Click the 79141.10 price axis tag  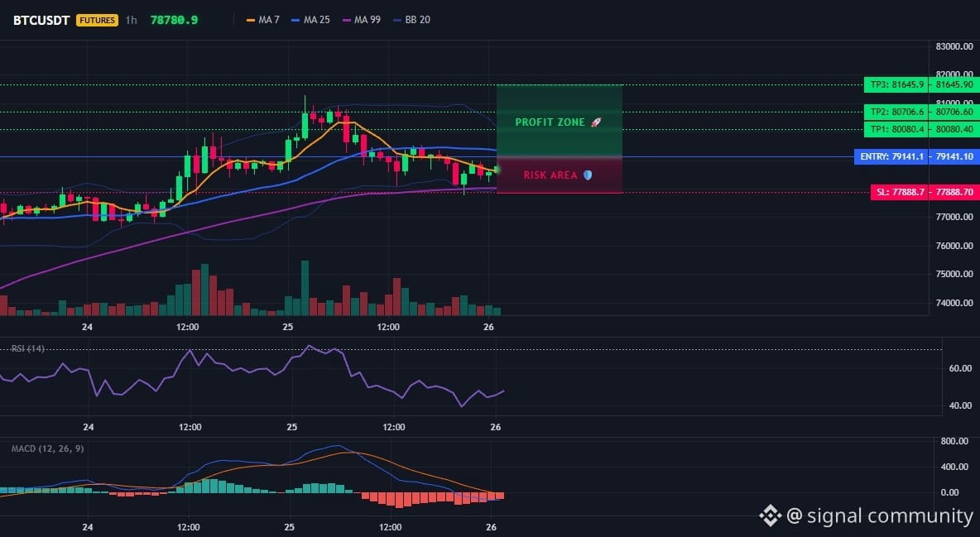tap(954, 156)
